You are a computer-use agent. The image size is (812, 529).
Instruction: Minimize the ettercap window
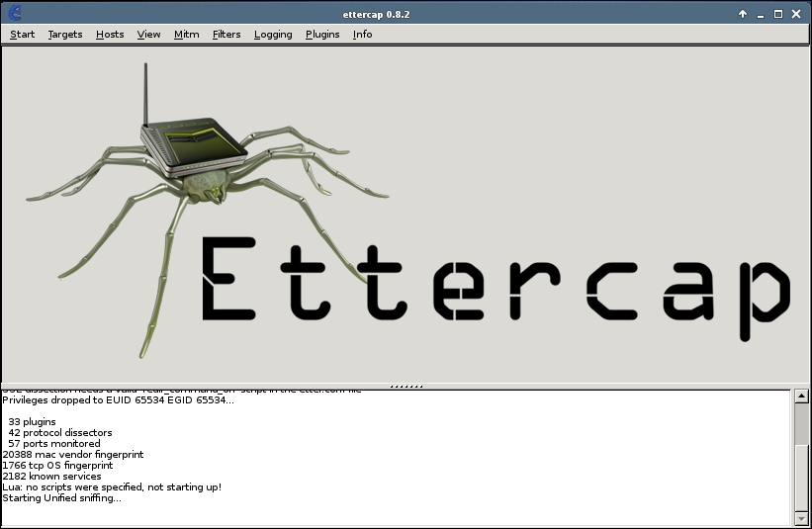[761, 15]
